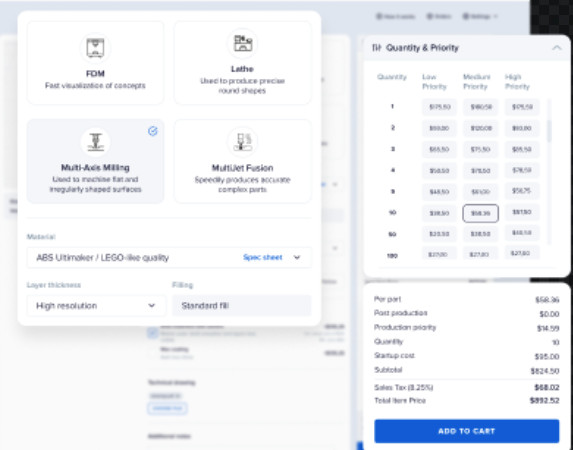Click the Quantity & Priority sliders icon
Viewport: 573px width, 450px height.
(376, 48)
